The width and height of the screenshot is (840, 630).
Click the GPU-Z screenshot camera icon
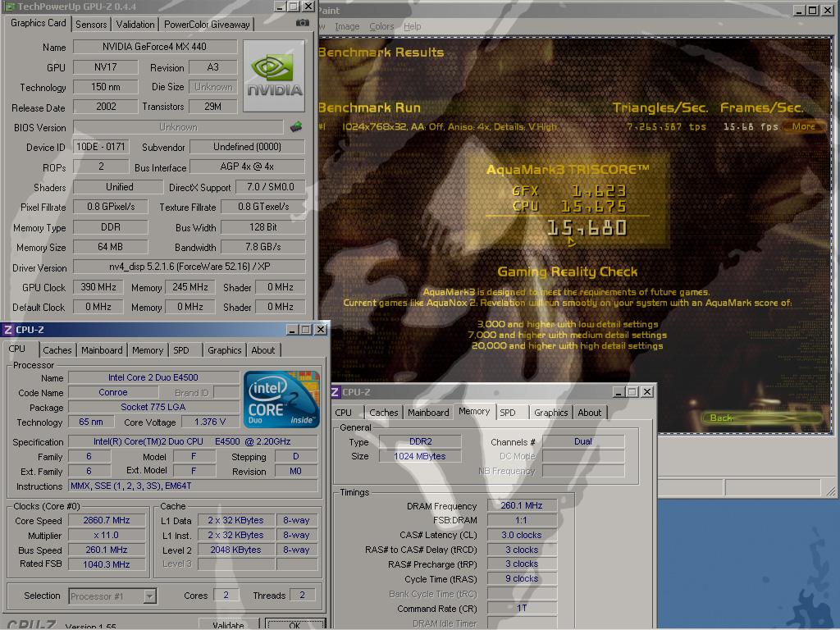[x=302, y=23]
